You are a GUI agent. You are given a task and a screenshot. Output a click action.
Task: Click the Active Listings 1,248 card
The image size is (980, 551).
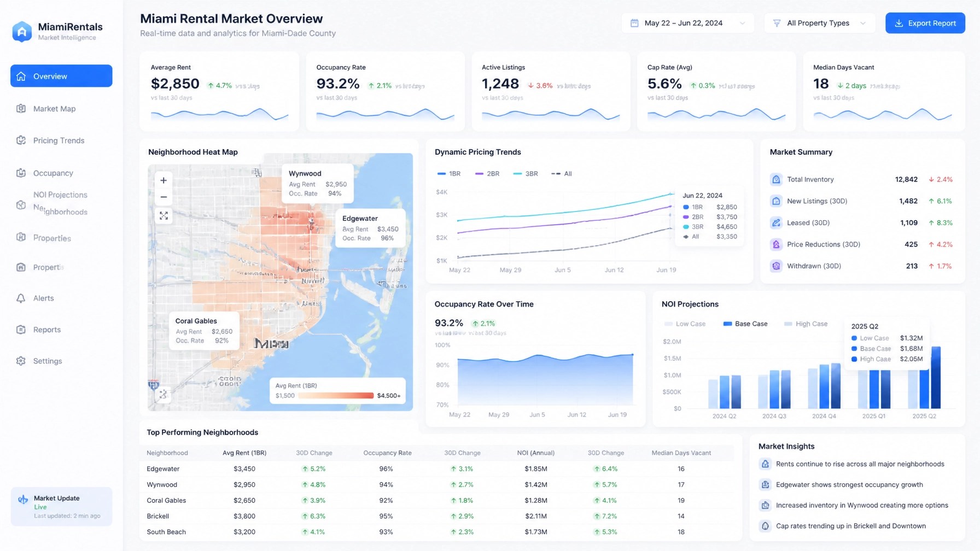551,91
